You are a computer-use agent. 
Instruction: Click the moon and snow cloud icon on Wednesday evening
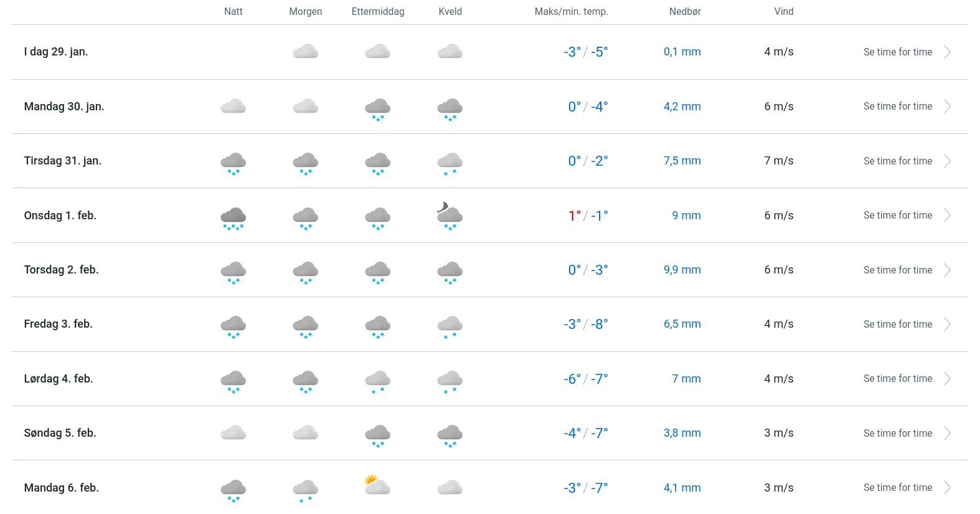450,216
